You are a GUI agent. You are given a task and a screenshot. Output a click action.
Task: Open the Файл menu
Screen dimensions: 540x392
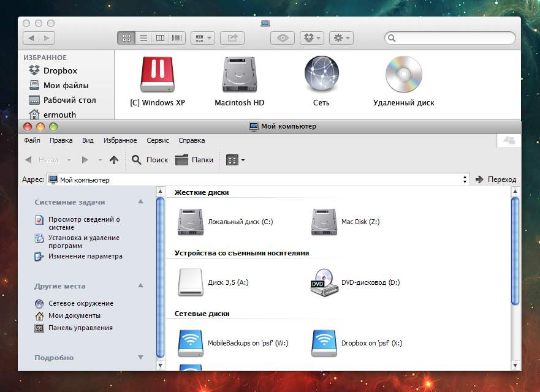point(32,140)
